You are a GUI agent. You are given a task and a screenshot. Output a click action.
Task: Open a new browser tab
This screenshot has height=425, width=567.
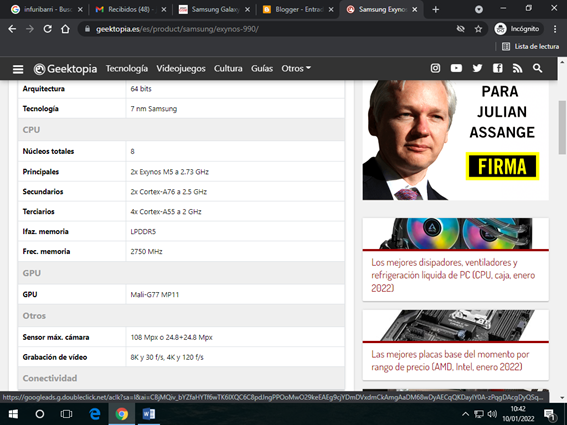tap(435, 10)
